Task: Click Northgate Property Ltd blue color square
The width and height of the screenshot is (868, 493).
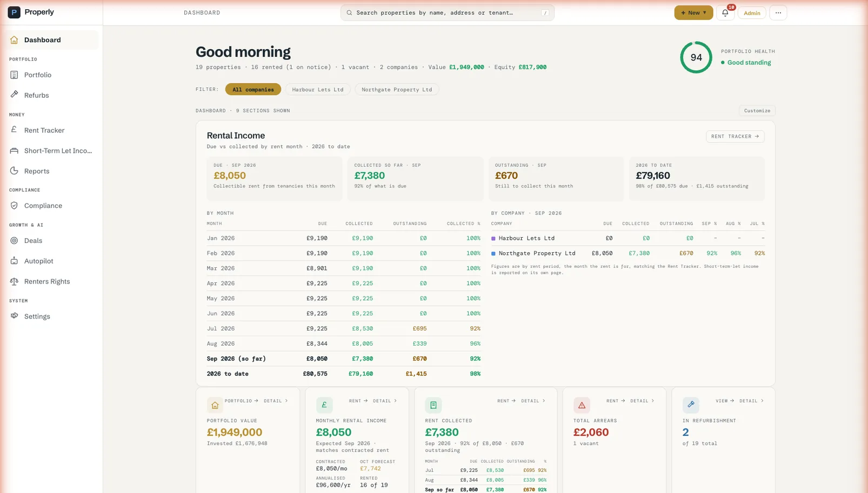Action: tap(493, 253)
